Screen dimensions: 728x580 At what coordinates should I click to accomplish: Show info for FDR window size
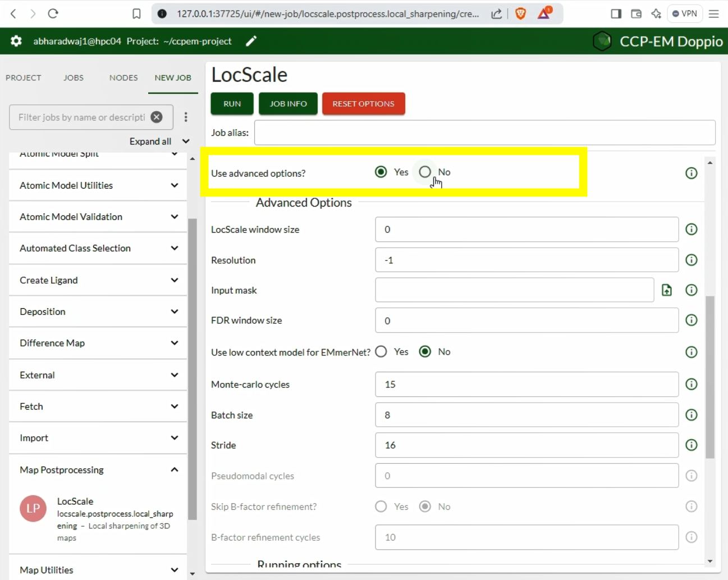pos(692,320)
